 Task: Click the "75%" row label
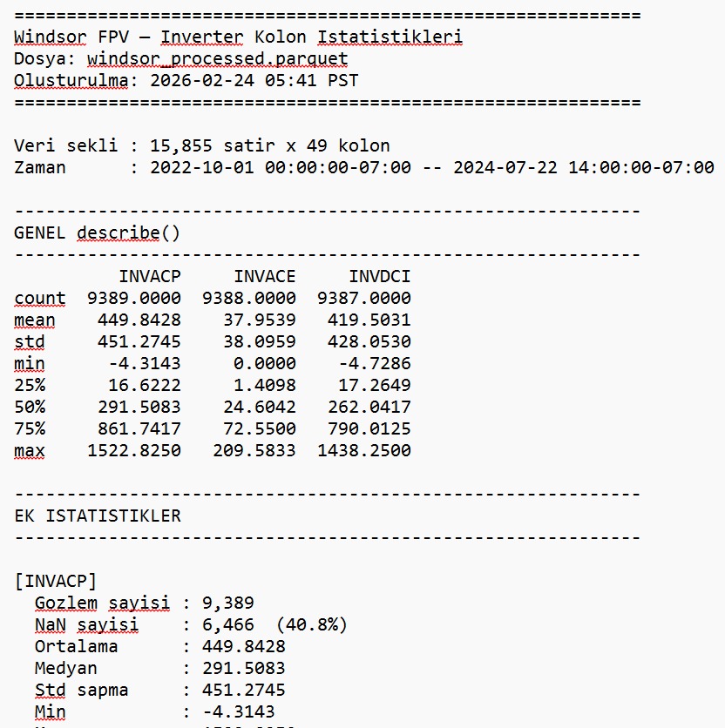[30, 428]
